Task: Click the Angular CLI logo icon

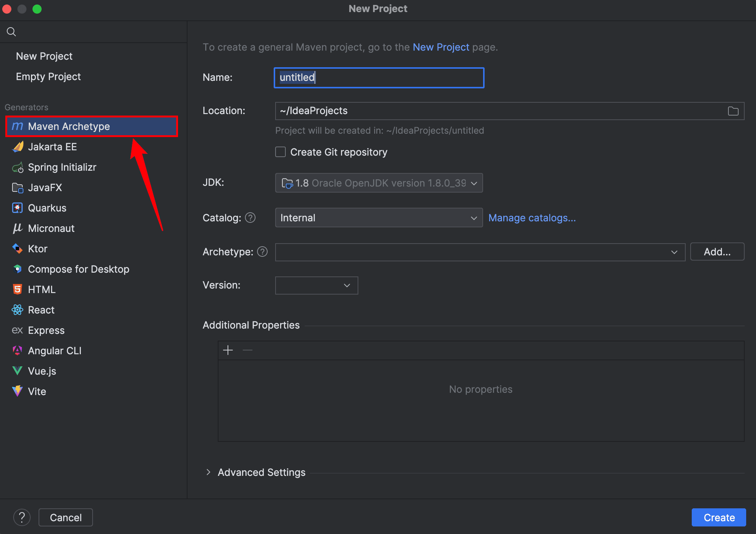Action: tap(17, 350)
